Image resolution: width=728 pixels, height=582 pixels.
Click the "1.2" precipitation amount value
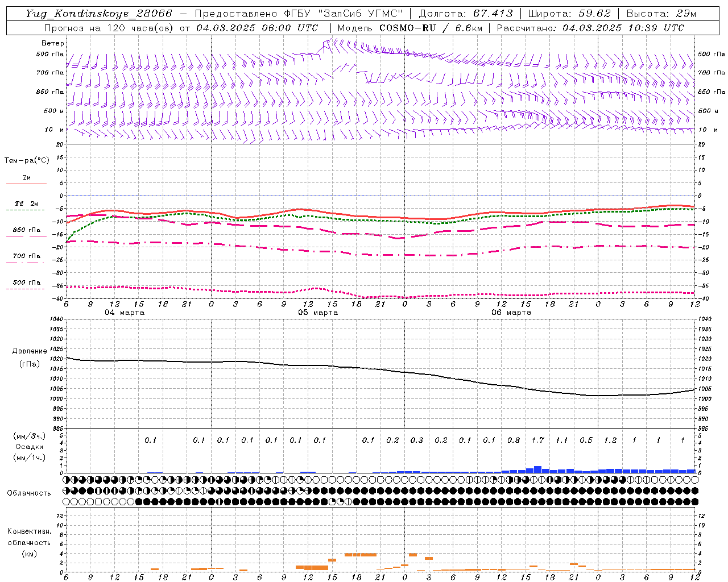tap(610, 440)
